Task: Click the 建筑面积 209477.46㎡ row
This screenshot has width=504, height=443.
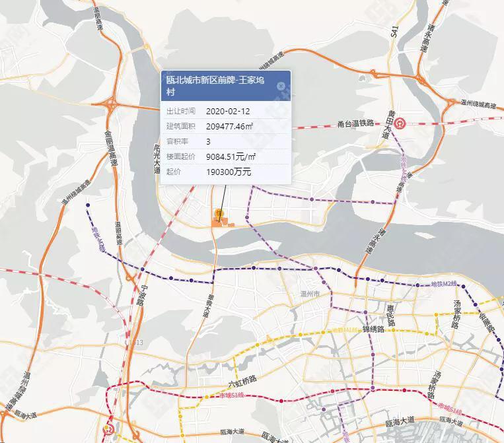Action: [x=225, y=126]
